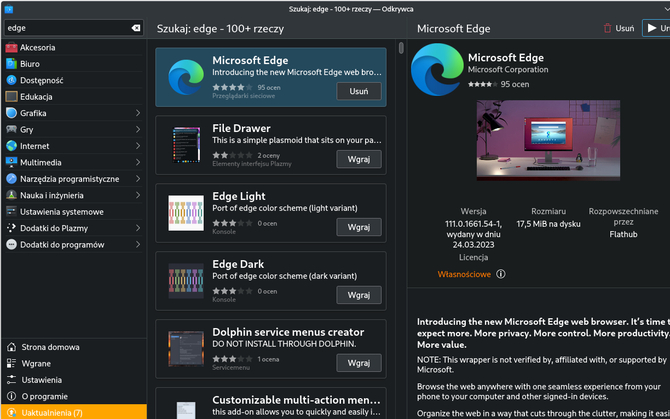This screenshot has width=670, height=419.
Task: Expand the Dodatki do Plazmy arrow
Action: point(138,228)
